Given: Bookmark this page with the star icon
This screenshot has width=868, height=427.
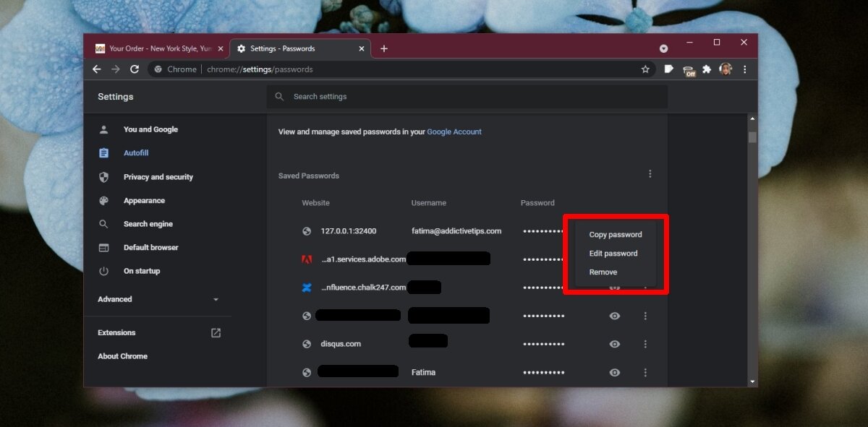Looking at the screenshot, I should [x=645, y=69].
